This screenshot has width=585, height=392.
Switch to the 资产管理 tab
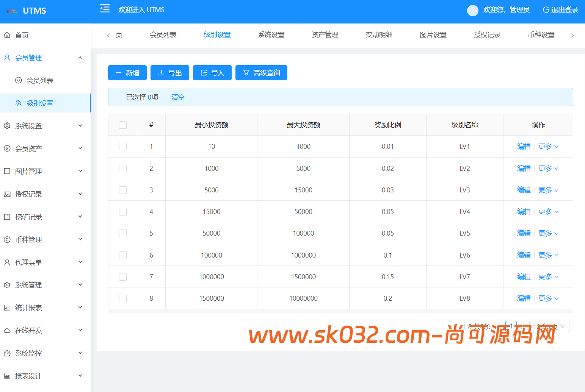coord(325,35)
